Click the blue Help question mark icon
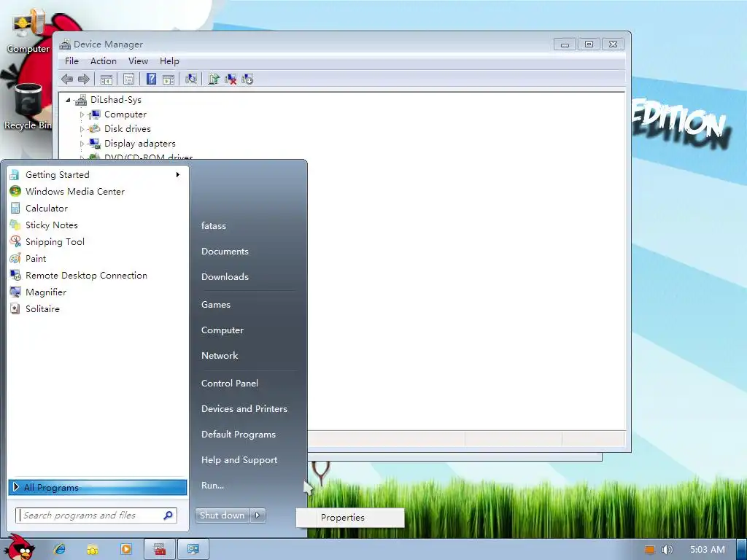The image size is (747, 560). pos(151,79)
